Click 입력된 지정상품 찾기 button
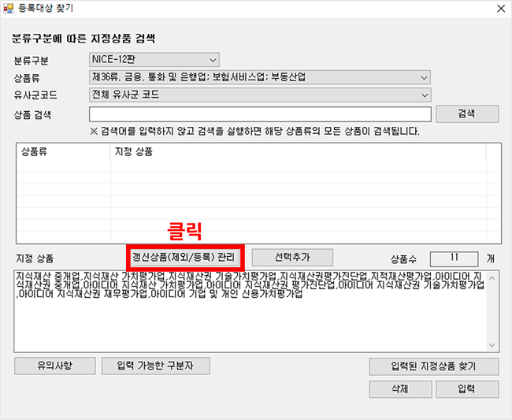Image resolution: width=512 pixels, height=420 pixels. click(434, 366)
